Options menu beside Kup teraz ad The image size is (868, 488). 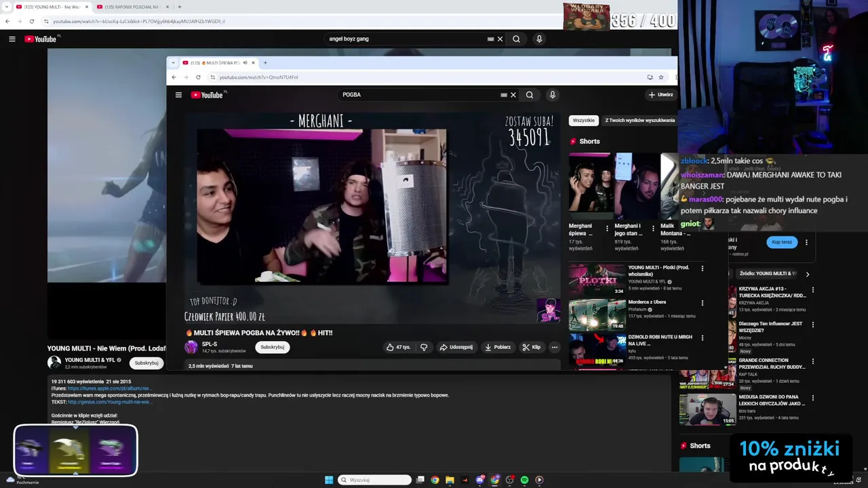tap(806, 242)
